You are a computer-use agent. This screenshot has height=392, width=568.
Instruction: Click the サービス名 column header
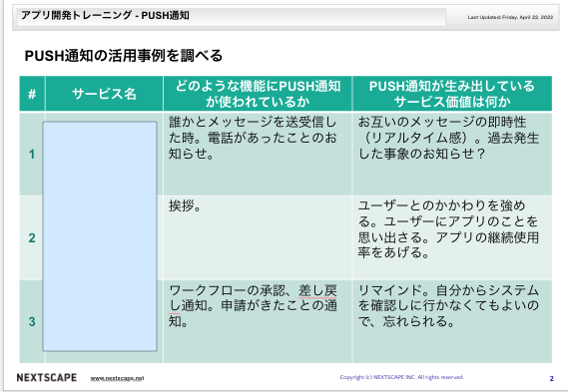coord(104,94)
